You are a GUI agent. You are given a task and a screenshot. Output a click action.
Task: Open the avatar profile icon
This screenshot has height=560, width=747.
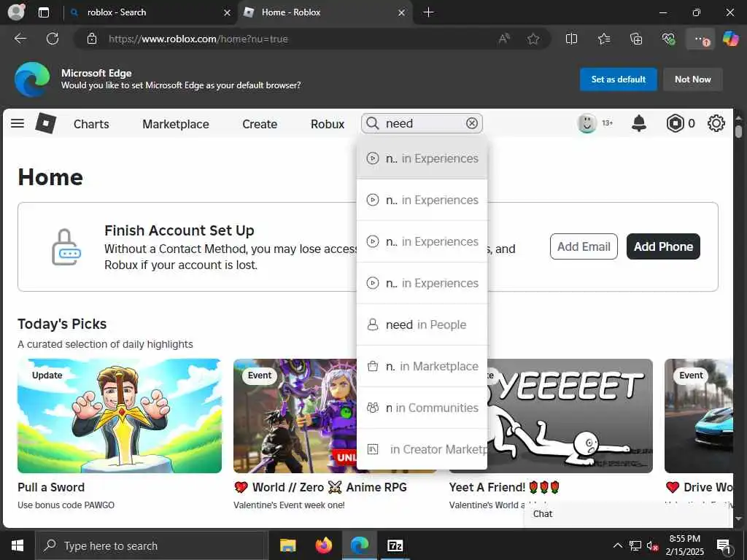click(x=587, y=124)
